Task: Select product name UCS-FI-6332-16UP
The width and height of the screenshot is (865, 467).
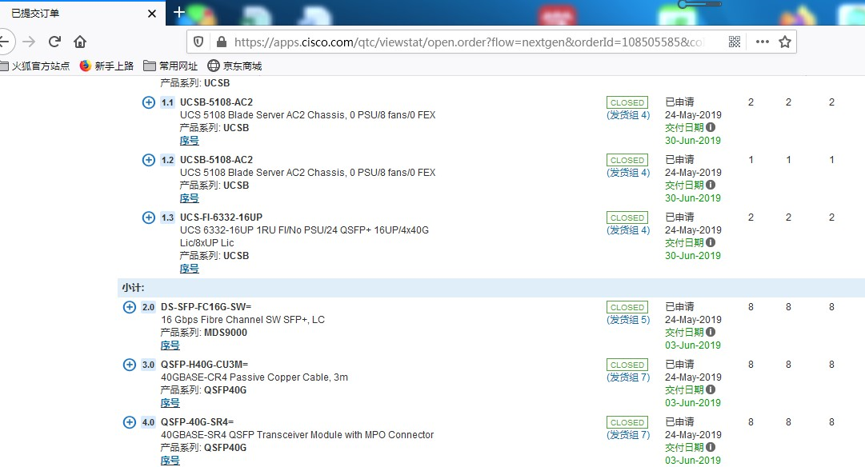Action: [221, 217]
